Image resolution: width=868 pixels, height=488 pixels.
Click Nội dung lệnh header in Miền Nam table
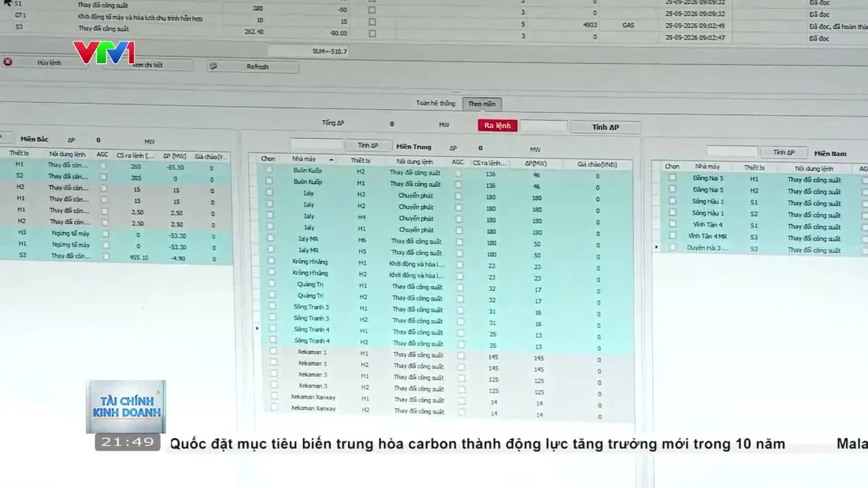point(814,168)
